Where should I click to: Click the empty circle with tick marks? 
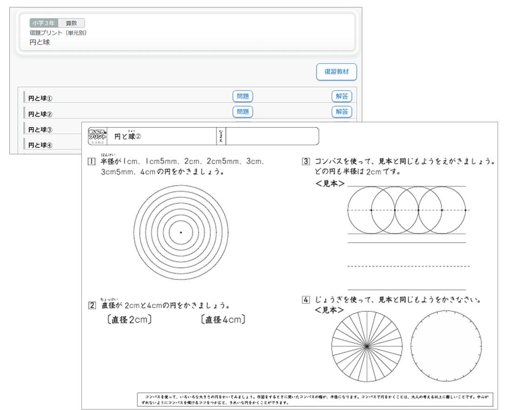pyautogui.click(x=446, y=346)
